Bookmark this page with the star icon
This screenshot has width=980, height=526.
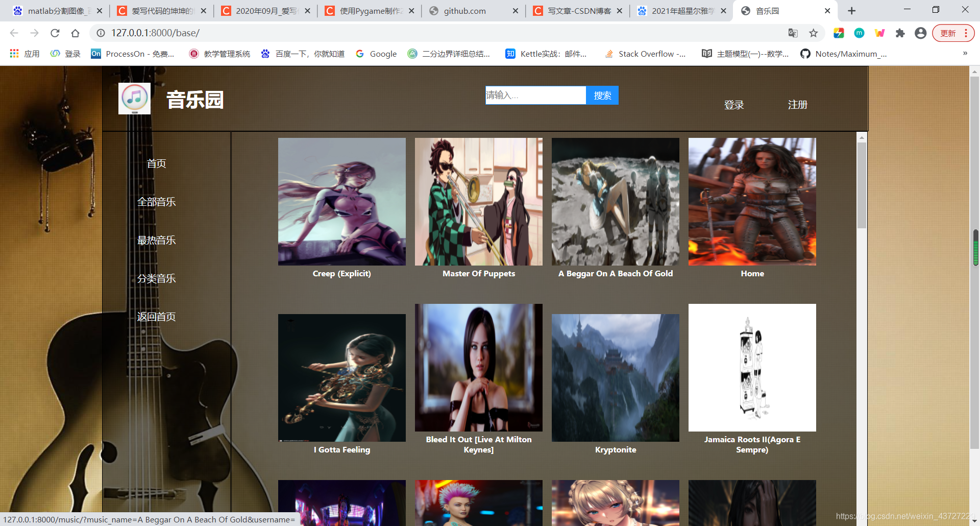point(813,33)
